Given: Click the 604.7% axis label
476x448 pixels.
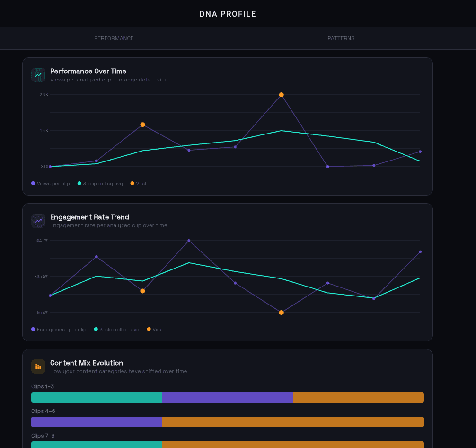Looking at the screenshot, I should (x=41, y=241).
